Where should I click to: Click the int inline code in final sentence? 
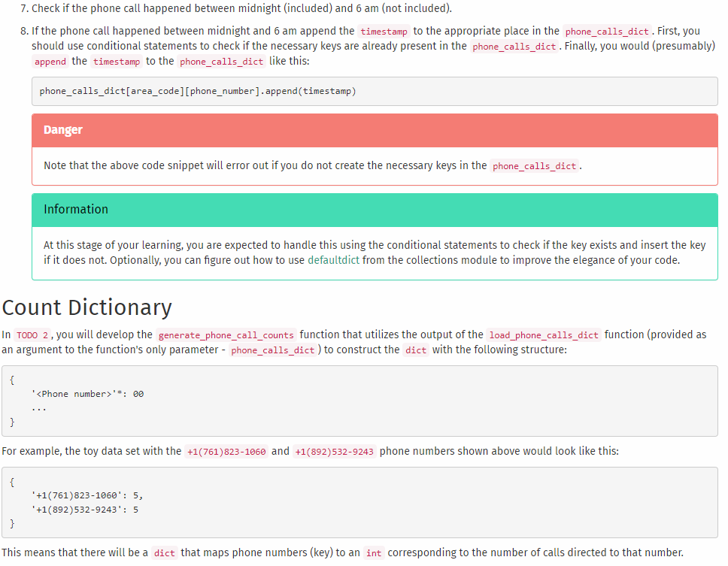[374, 552]
